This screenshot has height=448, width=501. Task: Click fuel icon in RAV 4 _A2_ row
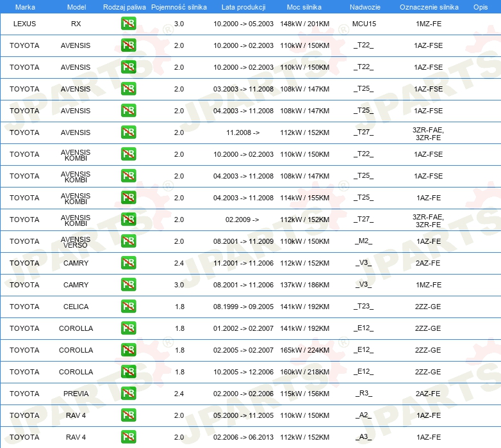click(x=128, y=415)
